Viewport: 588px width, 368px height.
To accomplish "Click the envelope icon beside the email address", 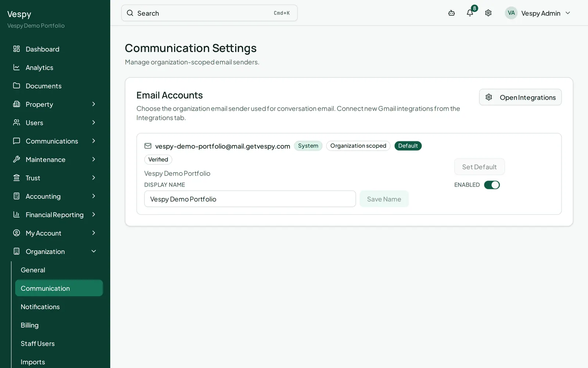I will (x=148, y=146).
